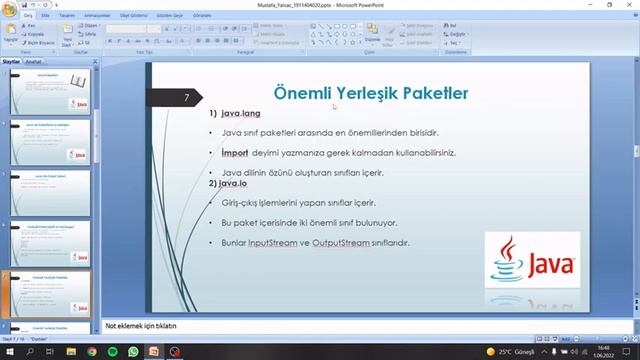
Task: Toggle underline formatting
Action: click(x=129, y=41)
